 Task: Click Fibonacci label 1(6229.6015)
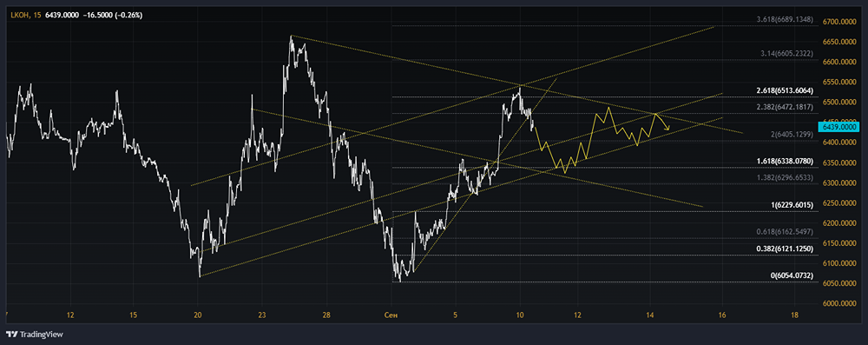792,205
